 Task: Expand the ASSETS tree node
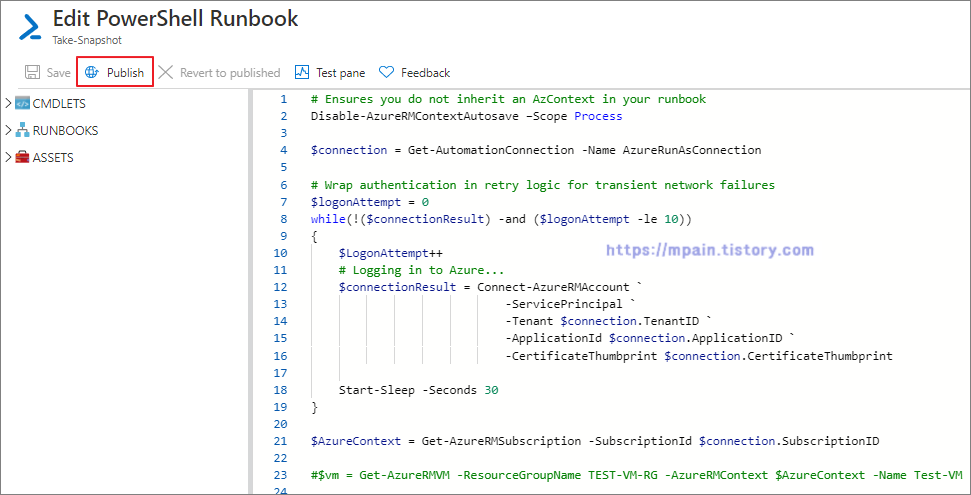tap(8, 157)
